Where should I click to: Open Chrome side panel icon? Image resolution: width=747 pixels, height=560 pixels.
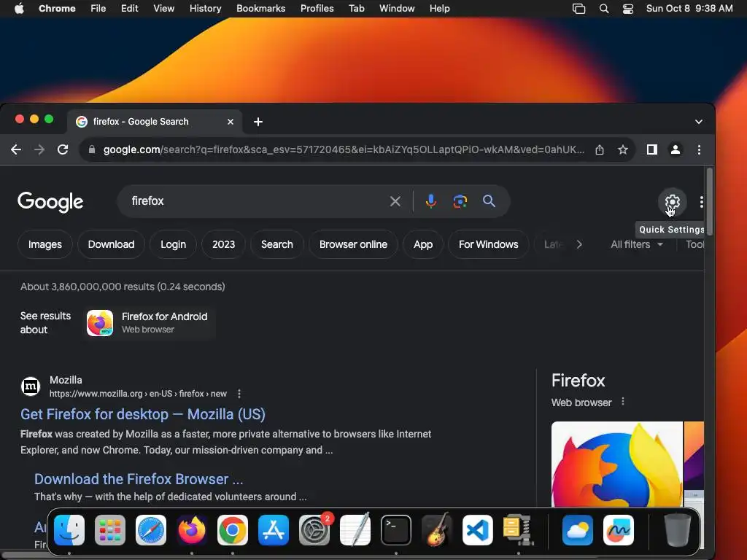pyautogui.click(x=651, y=149)
